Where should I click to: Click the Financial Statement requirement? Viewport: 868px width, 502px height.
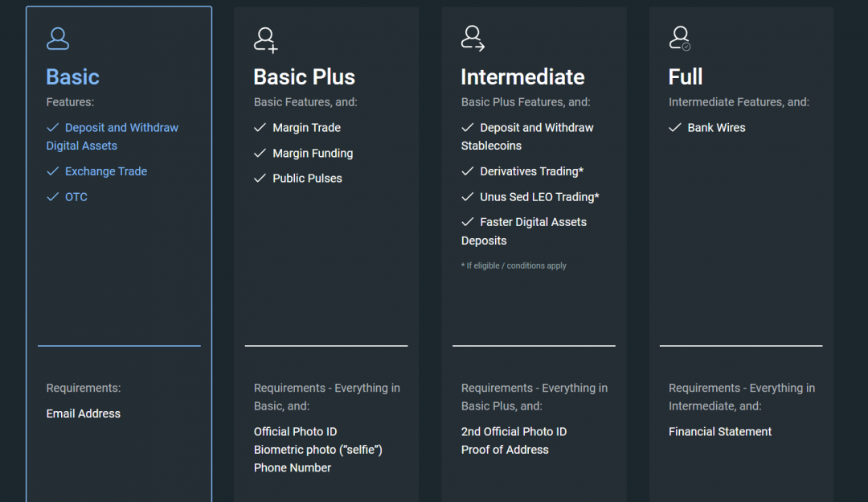[x=719, y=432]
